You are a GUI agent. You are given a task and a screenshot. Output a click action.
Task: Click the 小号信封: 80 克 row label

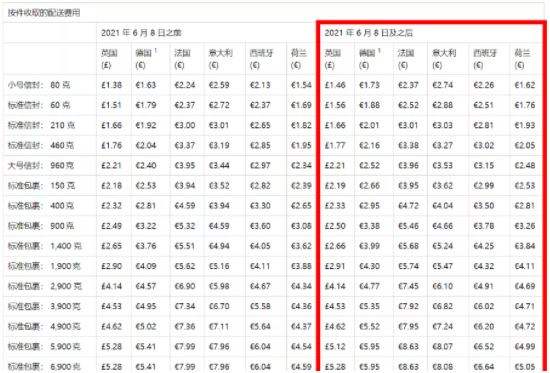pos(39,85)
